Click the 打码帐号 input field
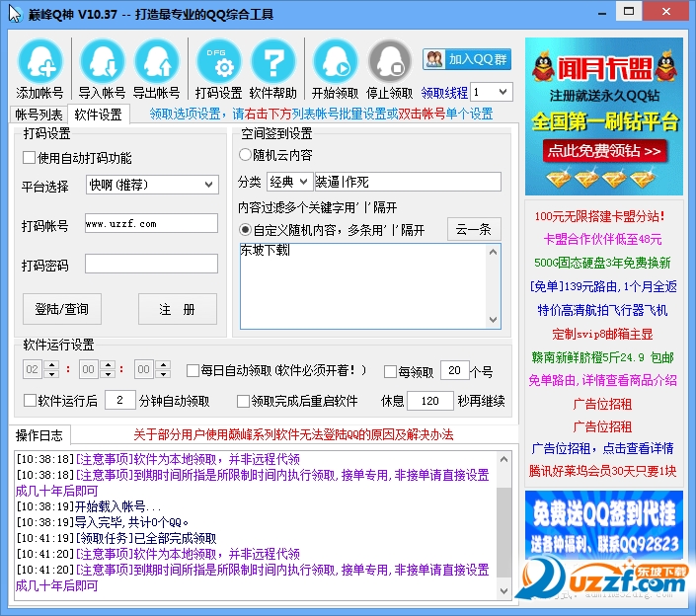696x616 pixels. coord(151,223)
